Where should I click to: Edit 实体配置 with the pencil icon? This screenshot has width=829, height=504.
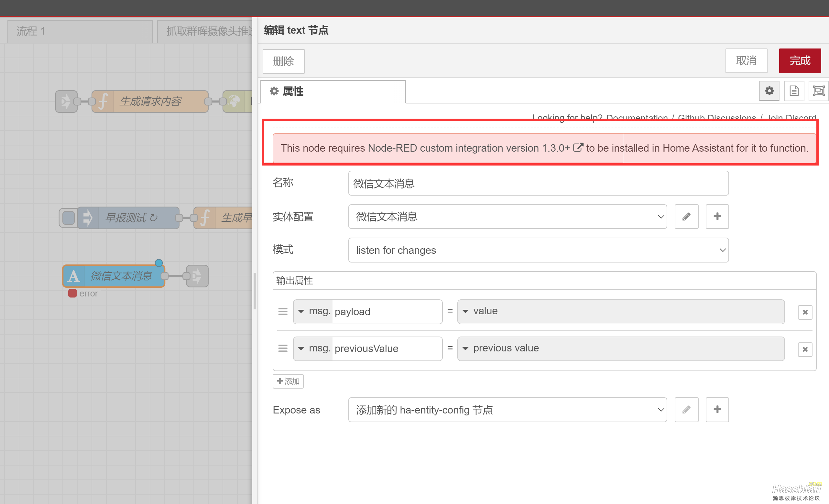pos(686,217)
